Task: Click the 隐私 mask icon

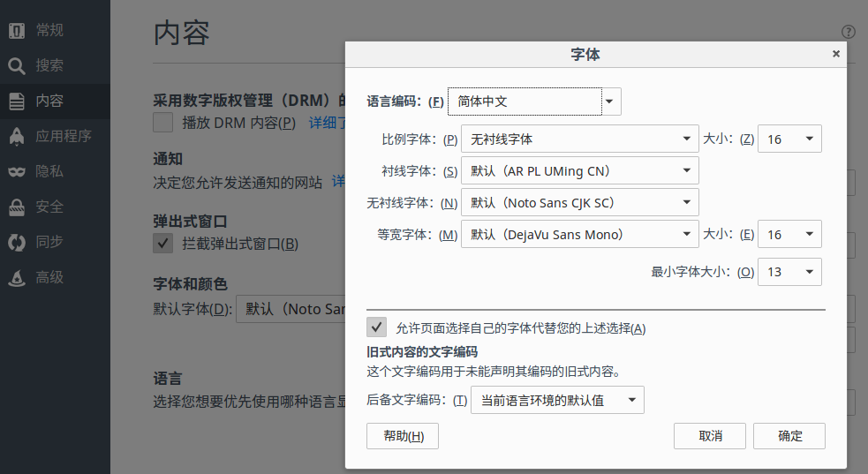Action: (x=16, y=171)
